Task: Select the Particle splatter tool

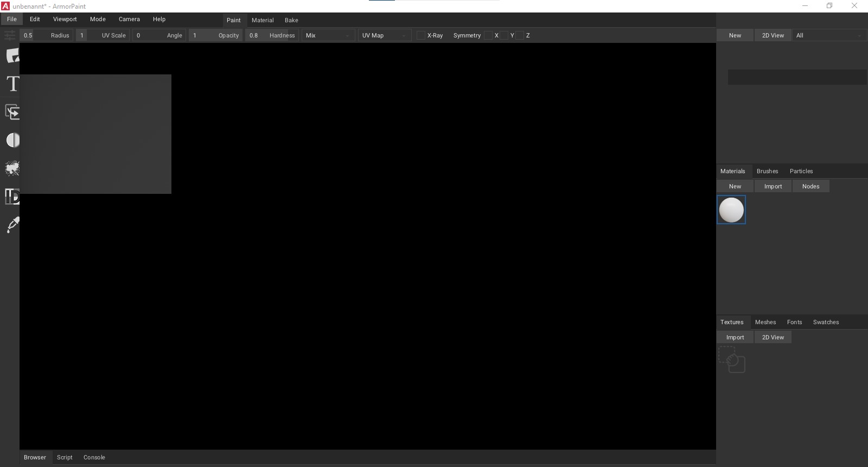Action: pyautogui.click(x=12, y=168)
